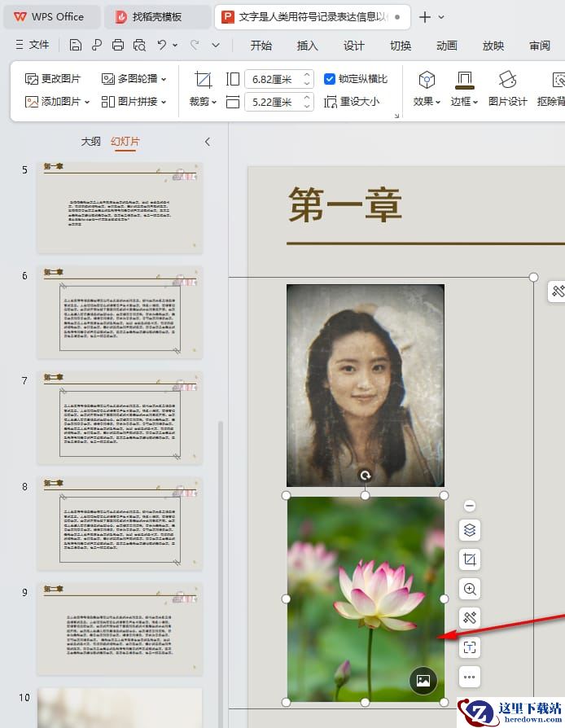This screenshot has width=565, height=728.
Task: Open the 找稻壳模板 template tab
Action: click(x=157, y=17)
